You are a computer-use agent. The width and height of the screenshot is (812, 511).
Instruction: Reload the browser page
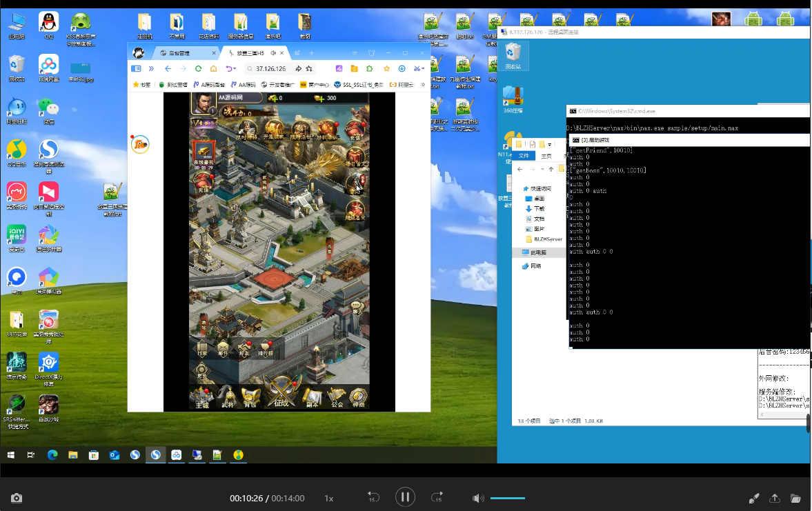click(x=198, y=68)
